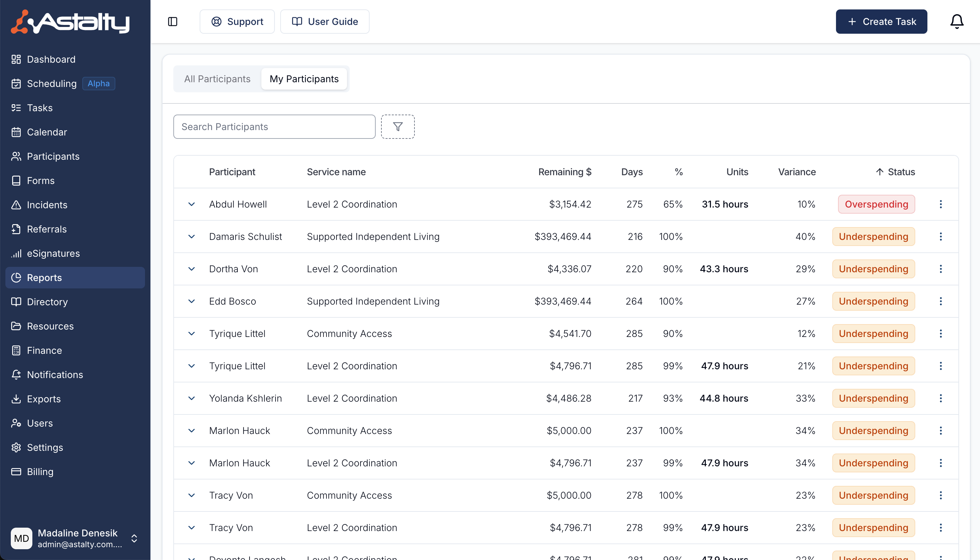The image size is (980, 560).
Task: Select Reports in the sidebar
Action: tap(75, 277)
